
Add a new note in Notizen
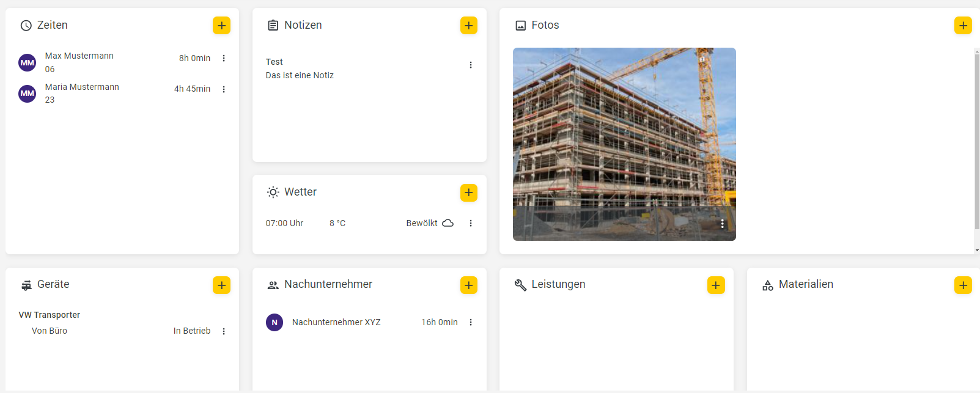coord(469,26)
